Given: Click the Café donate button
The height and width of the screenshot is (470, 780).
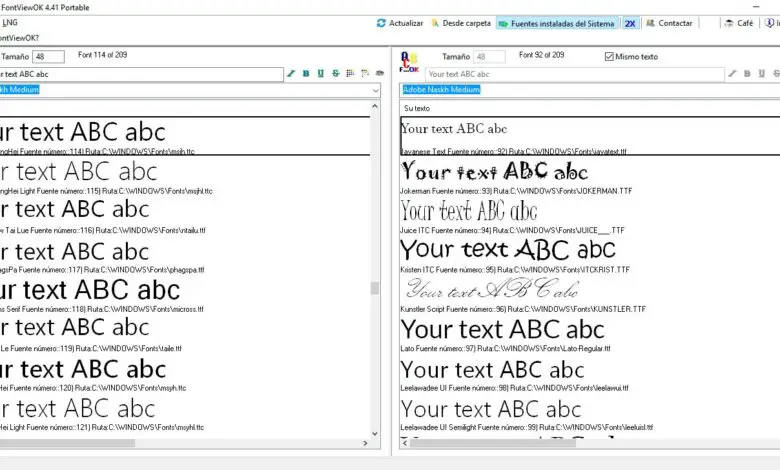Looking at the screenshot, I should pyautogui.click(x=739, y=22).
